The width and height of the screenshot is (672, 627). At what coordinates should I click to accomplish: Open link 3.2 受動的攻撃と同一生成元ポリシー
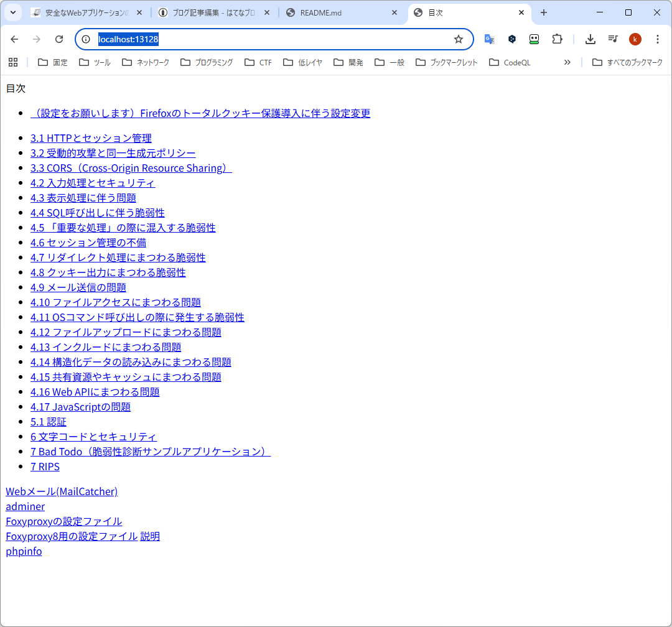point(113,153)
